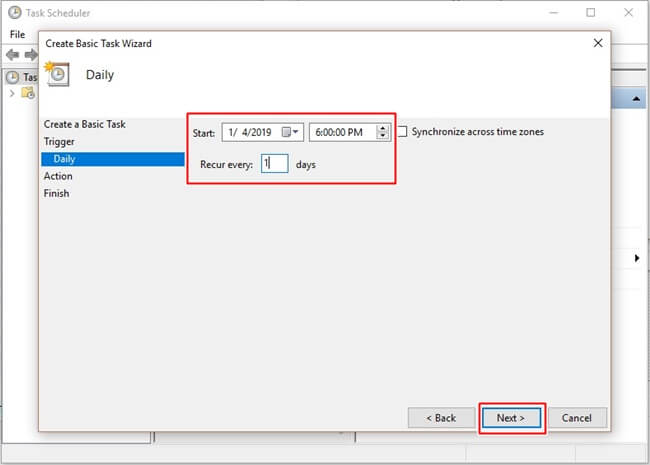Image resolution: width=650 pixels, height=465 pixels.
Task: Click the start date field 1/4/2019
Action: (x=262, y=132)
